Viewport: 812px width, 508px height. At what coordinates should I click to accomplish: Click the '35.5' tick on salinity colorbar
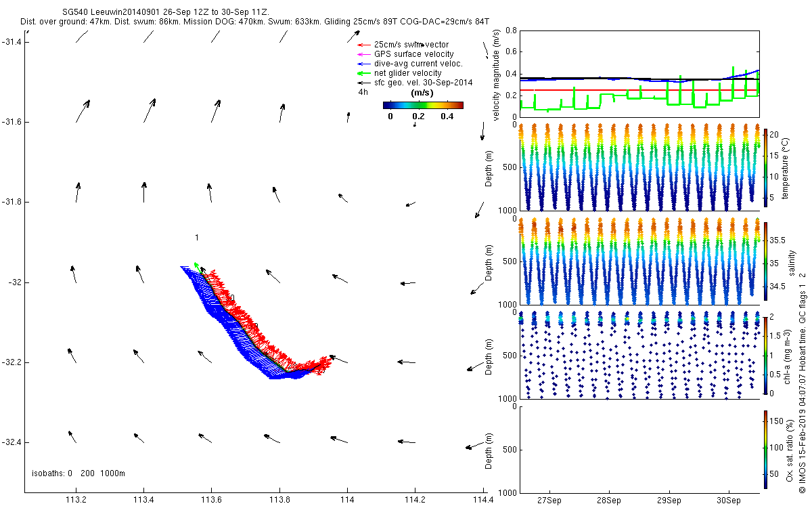(777, 240)
